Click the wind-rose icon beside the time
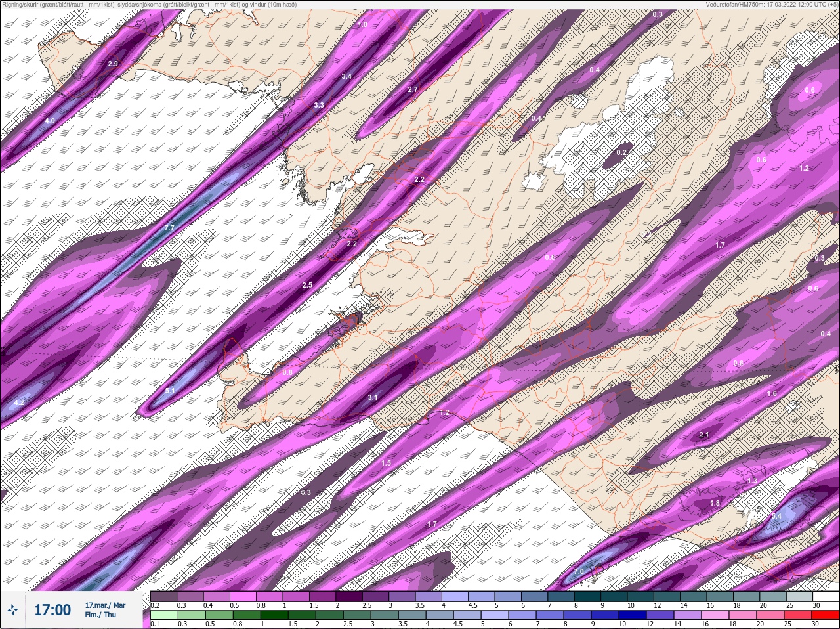 (12, 610)
